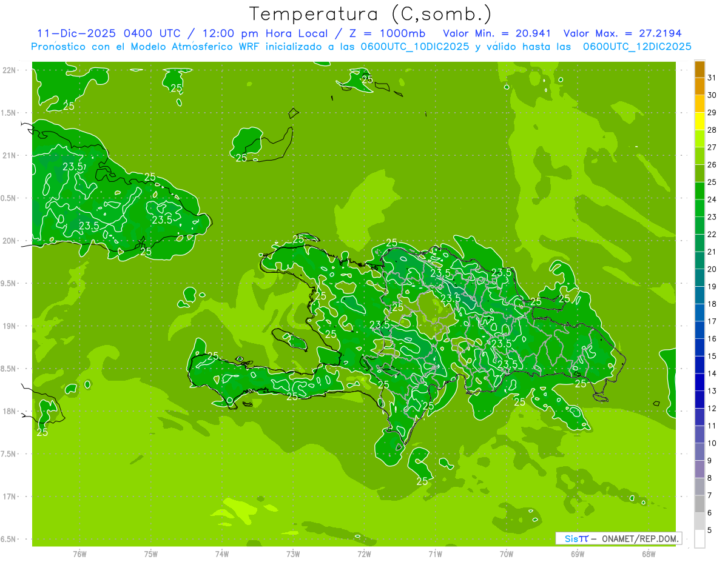This screenshot has width=728, height=562.
Task: Click the colorbar label 31
Action: pyautogui.click(x=712, y=78)
